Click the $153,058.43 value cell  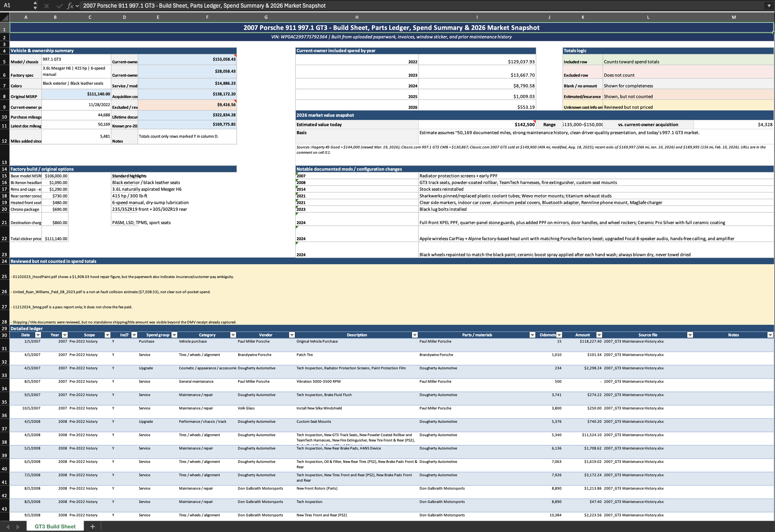pyautogui.click(x=187, y=60)
